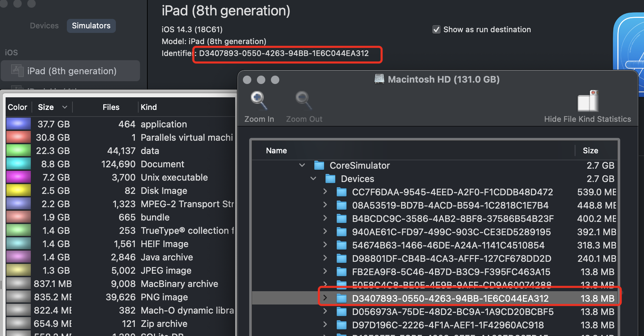The image size is (644, 336).
Task: Click the D3407893-0550 folder icon
Action: (342, 299)
